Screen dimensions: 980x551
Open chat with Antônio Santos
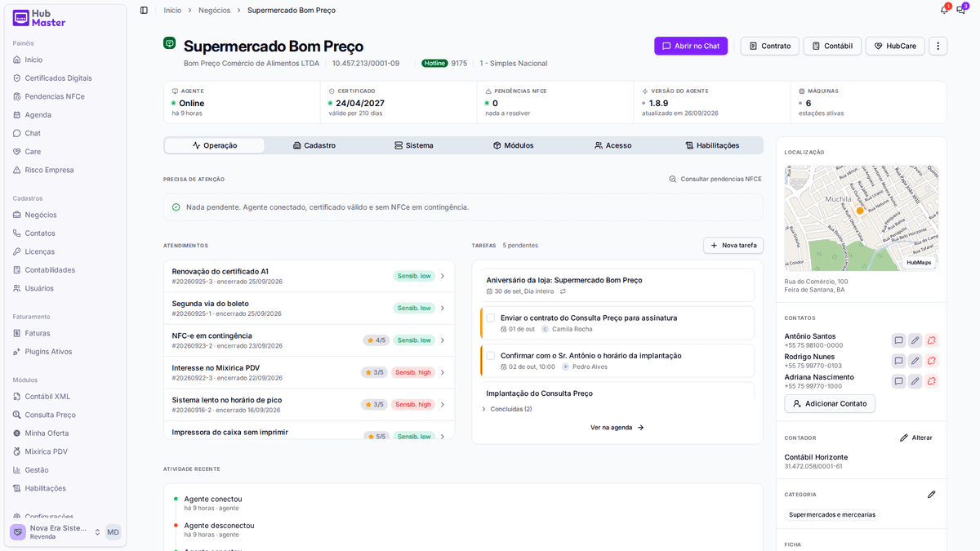click(898, 340)
